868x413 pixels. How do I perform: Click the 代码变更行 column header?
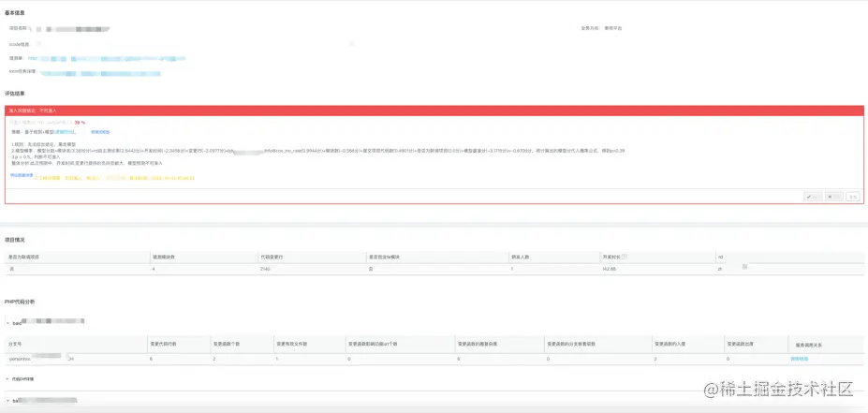272,257
